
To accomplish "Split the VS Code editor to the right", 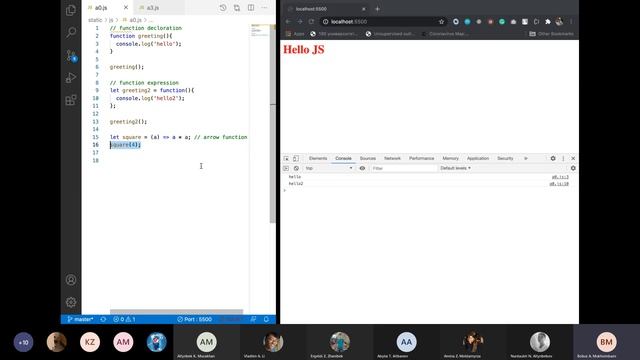I will 251,8.
